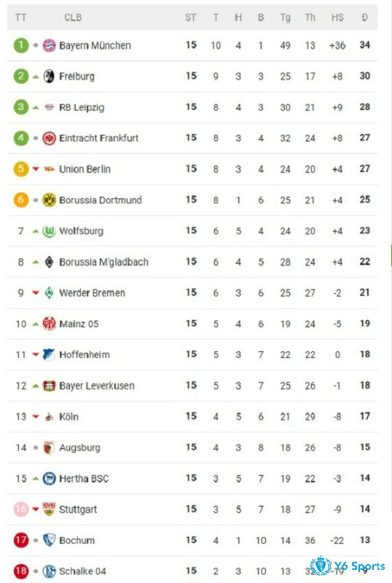Click the green position 1 badge

tap(21, 45)
